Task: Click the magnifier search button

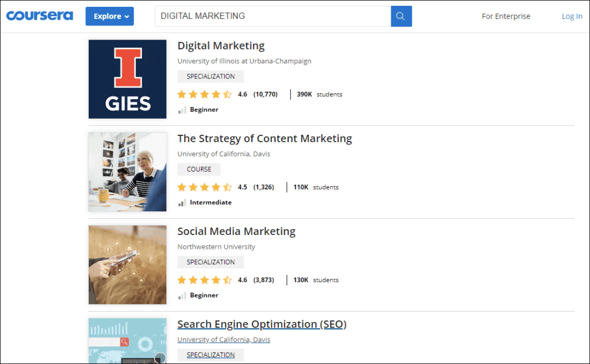Action: click(401, 16)
